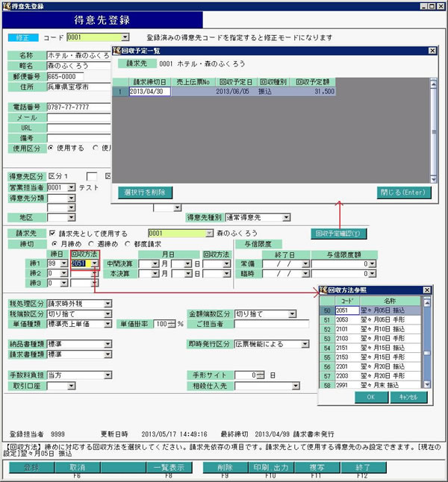Screen dimensions: 448x482
Task: Click the 複写 F11 button
Action: click(x=317, y=467)
